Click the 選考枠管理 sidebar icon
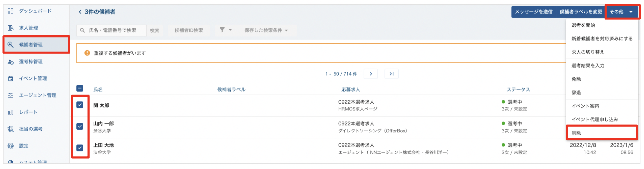This screenshot has height=169, width=644. point(11,62)
